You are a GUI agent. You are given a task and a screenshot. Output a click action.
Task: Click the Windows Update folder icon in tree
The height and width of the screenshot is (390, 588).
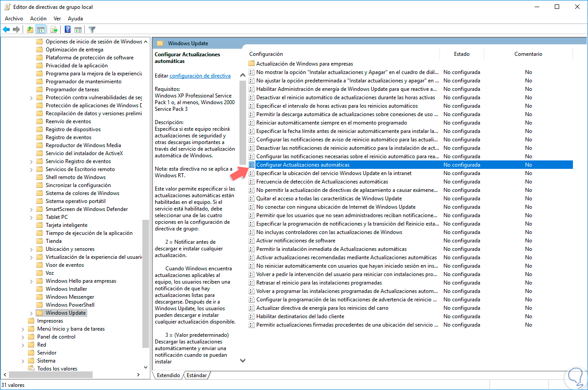tap(40, 313)
